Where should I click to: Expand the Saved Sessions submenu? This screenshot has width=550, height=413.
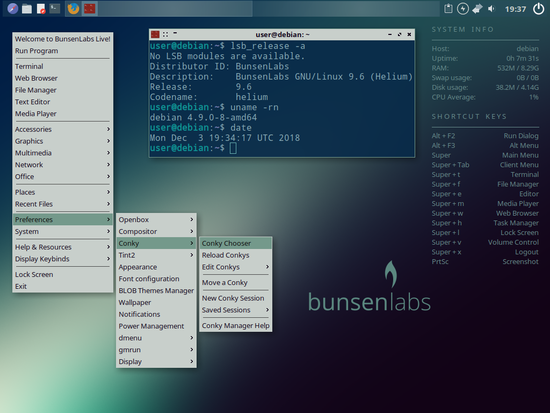coord(236,310)
